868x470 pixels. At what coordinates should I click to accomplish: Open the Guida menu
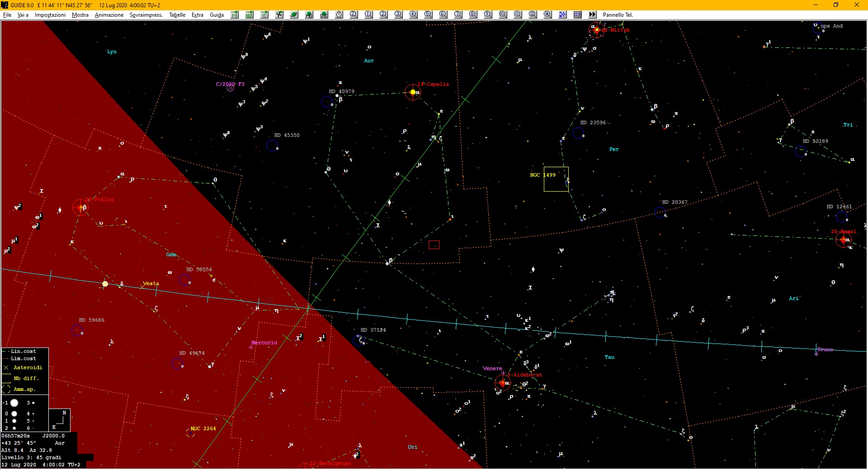(x=217, y=15)
